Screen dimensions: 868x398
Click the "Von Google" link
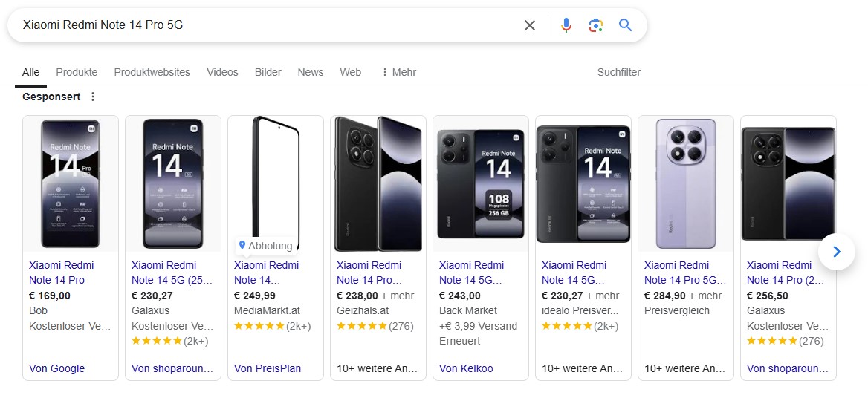coord(57,368)
